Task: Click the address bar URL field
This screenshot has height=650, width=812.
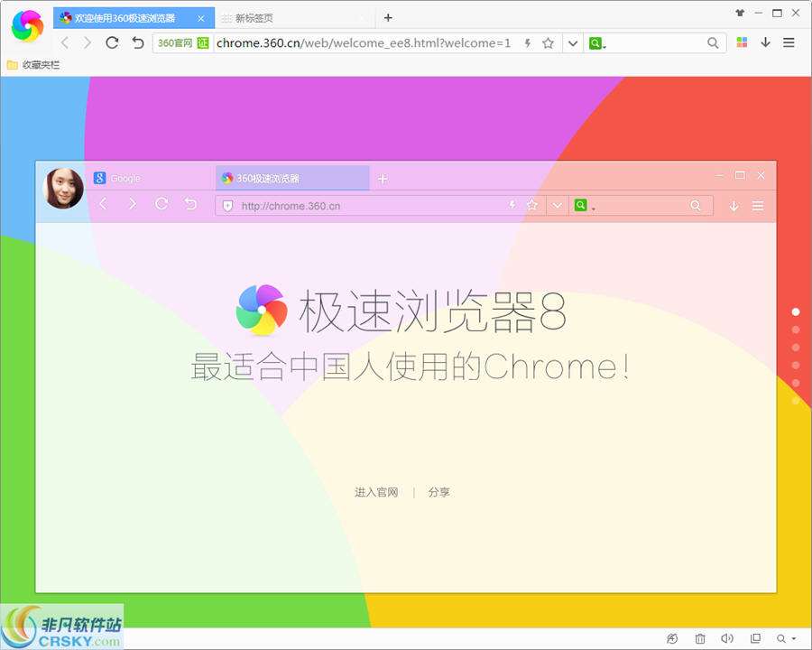Action: (x=364, y=43)
